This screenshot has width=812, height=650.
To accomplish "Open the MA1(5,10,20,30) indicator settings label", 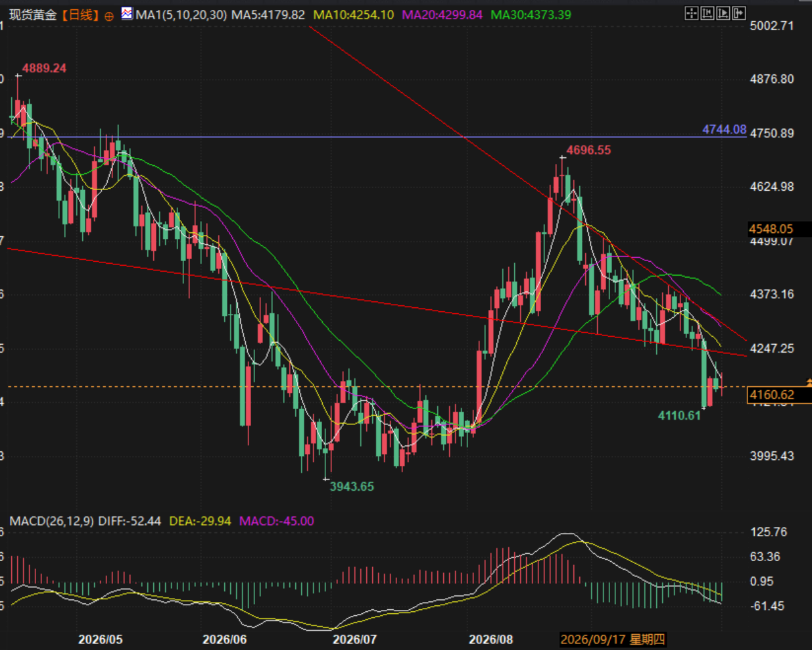I will [x=181, y=14].
